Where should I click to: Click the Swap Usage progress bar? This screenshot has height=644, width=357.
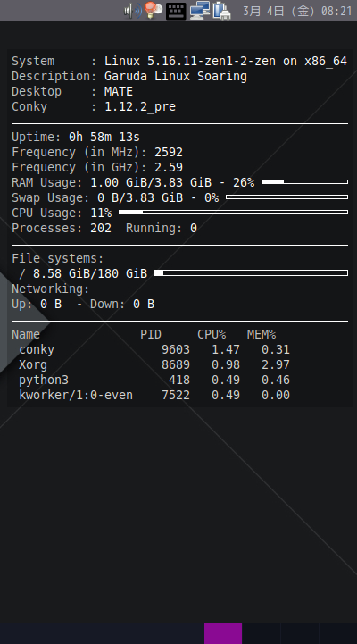coord(286,197)
